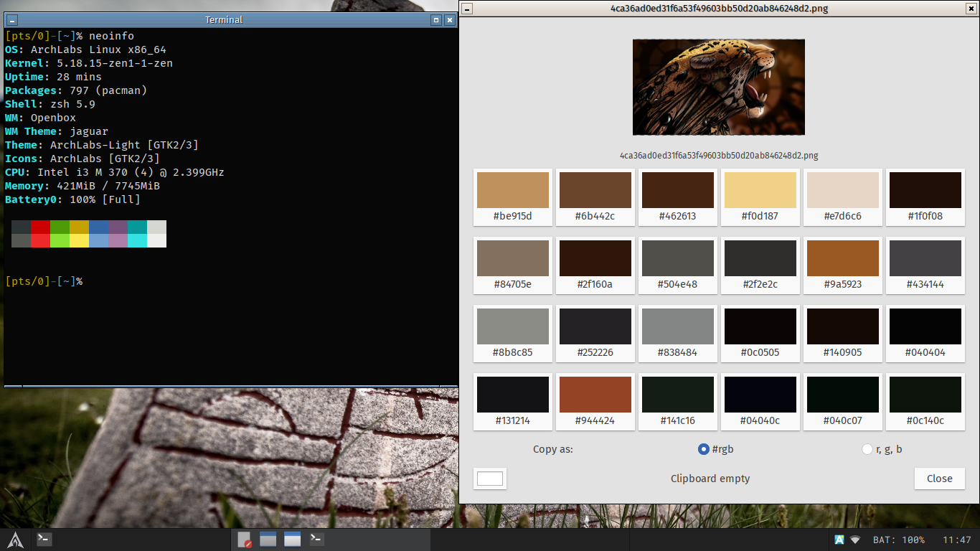Click the CPU: Intel i3 line
This screenshot has width=980, height=551.
(115, 172)
